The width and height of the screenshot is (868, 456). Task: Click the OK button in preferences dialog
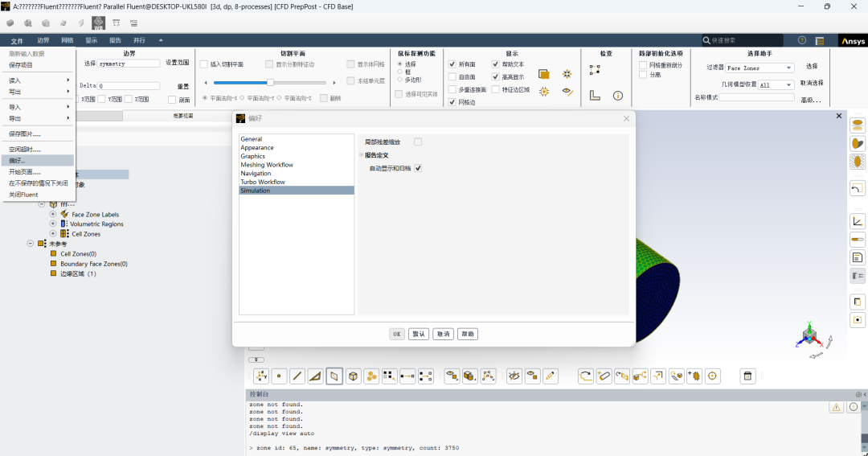(x=396, y=334)
